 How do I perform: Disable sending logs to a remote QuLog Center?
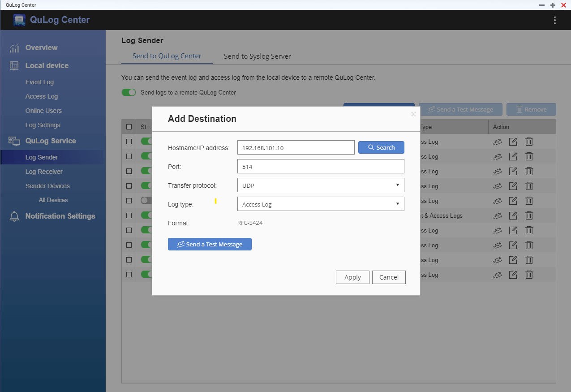129,92
